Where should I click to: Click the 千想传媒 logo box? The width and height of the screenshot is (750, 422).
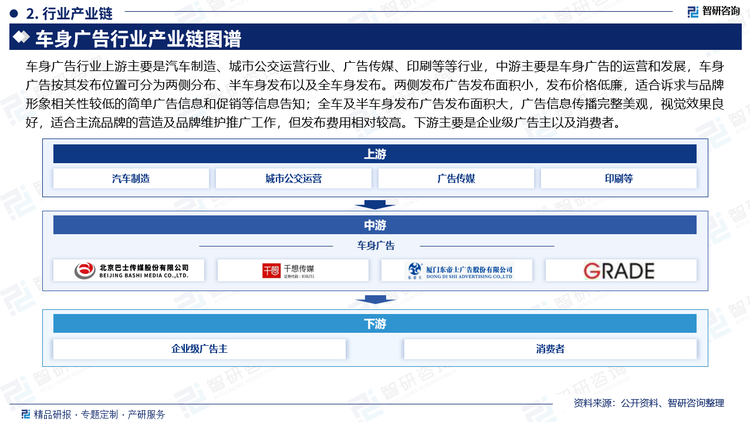tap(293, 271)
